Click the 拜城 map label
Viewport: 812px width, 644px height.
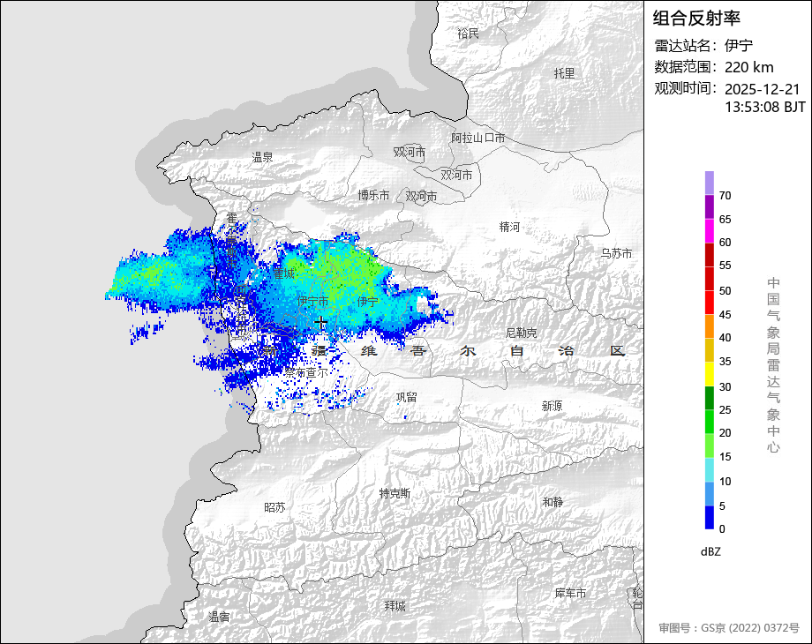coord(395,606)
